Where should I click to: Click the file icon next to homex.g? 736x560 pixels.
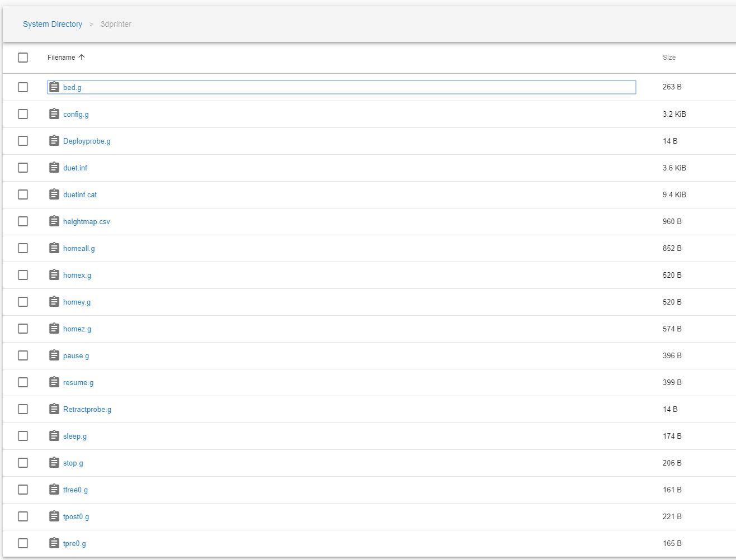pos(54,275)
